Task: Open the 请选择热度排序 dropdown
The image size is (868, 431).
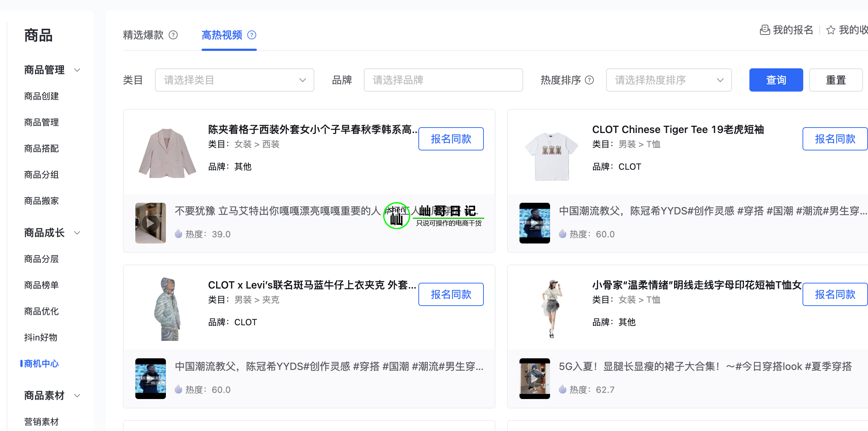Action: point(669,80)
